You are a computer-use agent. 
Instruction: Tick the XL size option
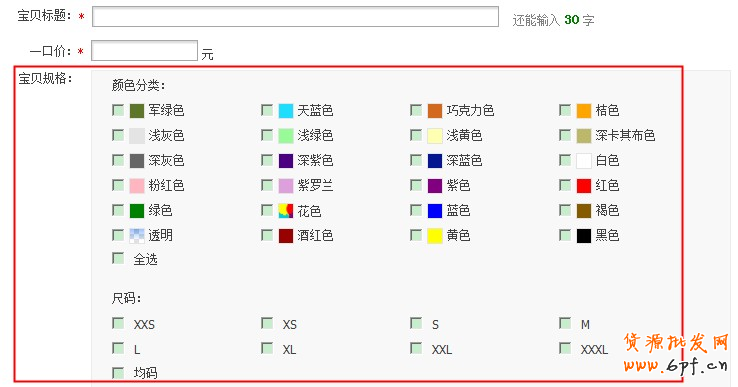(x=267, y=348)
